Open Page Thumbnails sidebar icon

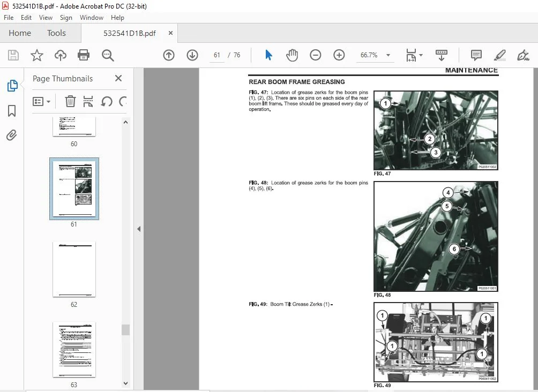coord(12,86)
